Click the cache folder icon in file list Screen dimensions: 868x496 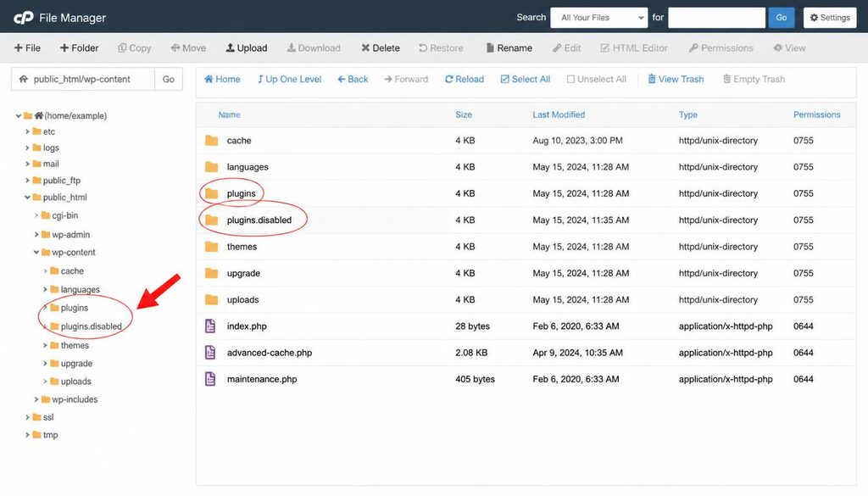211,141
